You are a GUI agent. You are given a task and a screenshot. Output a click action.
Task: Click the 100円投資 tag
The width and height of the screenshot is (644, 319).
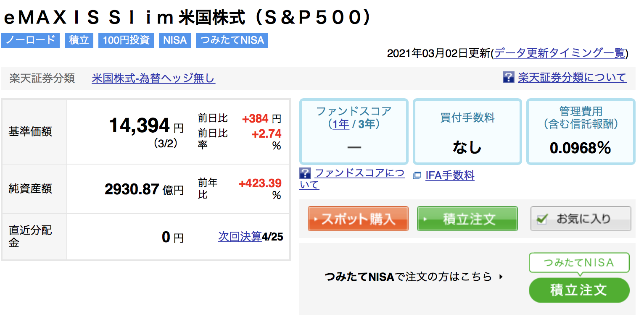point(126,40)
